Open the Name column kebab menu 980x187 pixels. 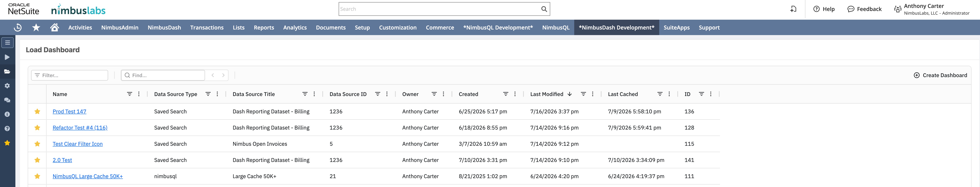[139, 94]
